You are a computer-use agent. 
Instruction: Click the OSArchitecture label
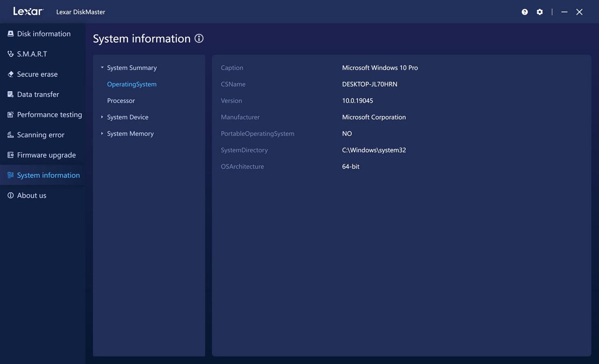coord(242,167)
